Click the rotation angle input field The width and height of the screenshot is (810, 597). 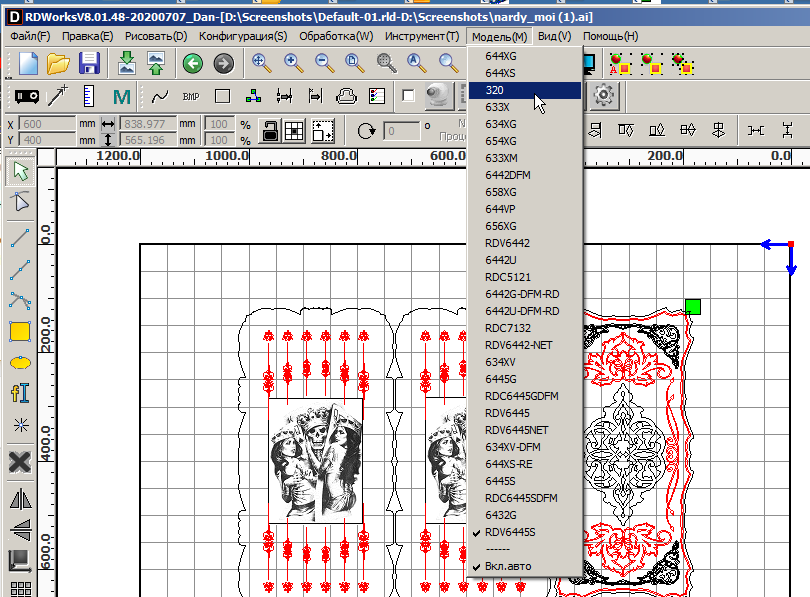pyautogui.click(x=402, y=131)
